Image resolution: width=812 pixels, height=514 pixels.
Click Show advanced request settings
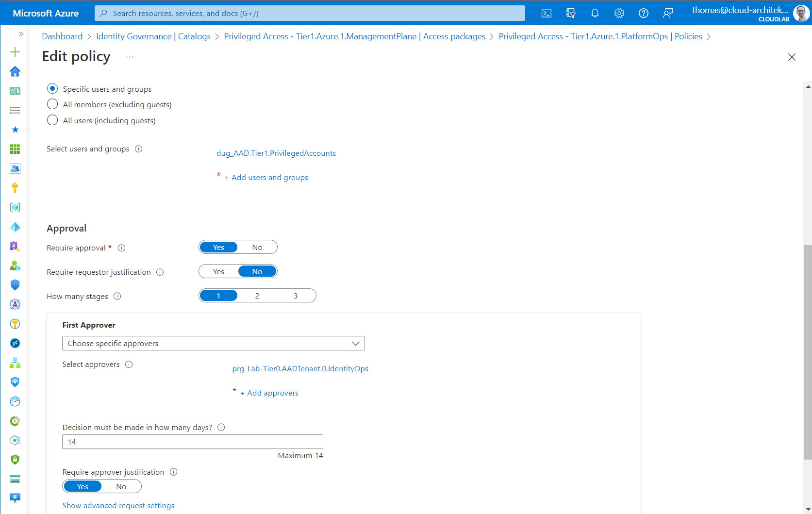point(118,506)
